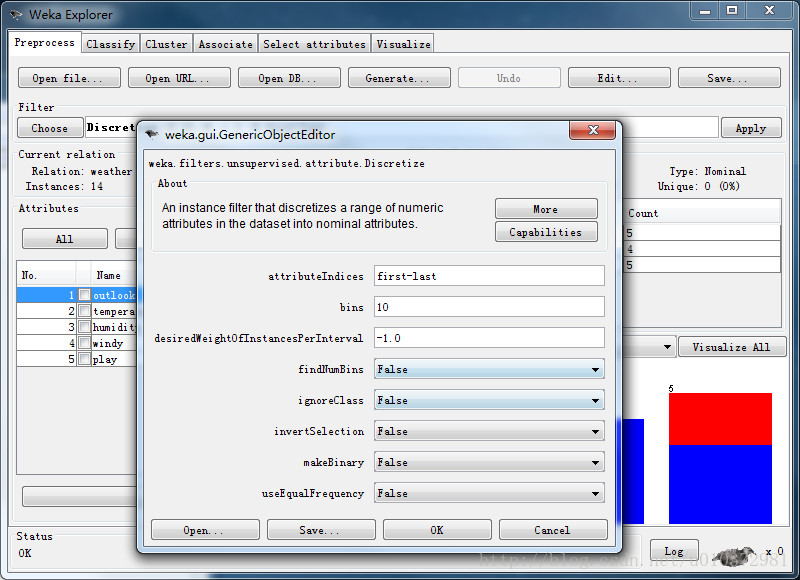
Task: Click the Weka bird icon in status bar
Action: tap(734, 556)
